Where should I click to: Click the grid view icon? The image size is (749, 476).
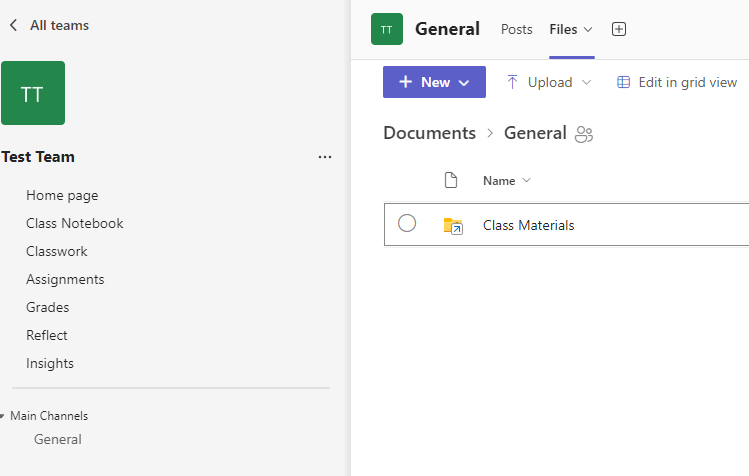click(x=623, y=82)
